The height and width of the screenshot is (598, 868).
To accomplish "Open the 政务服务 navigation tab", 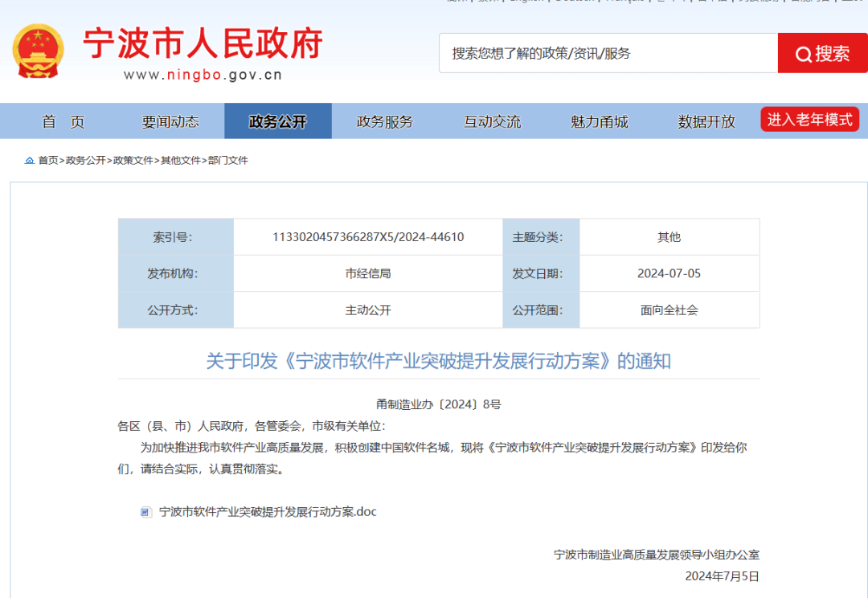I will pos(384,121).
